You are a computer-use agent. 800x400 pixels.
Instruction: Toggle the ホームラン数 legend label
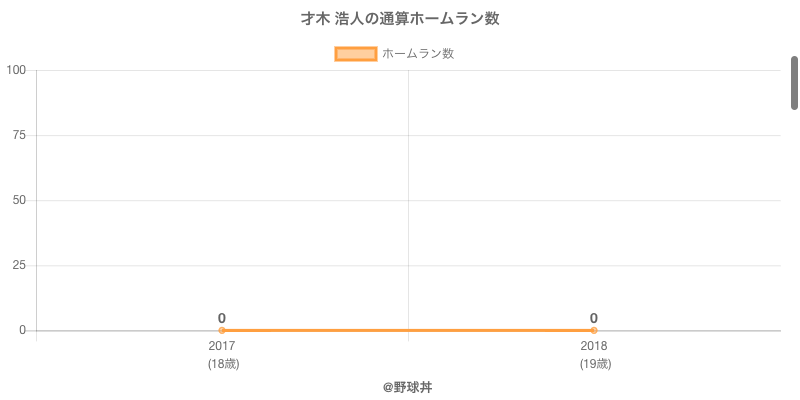pos(418,54)
